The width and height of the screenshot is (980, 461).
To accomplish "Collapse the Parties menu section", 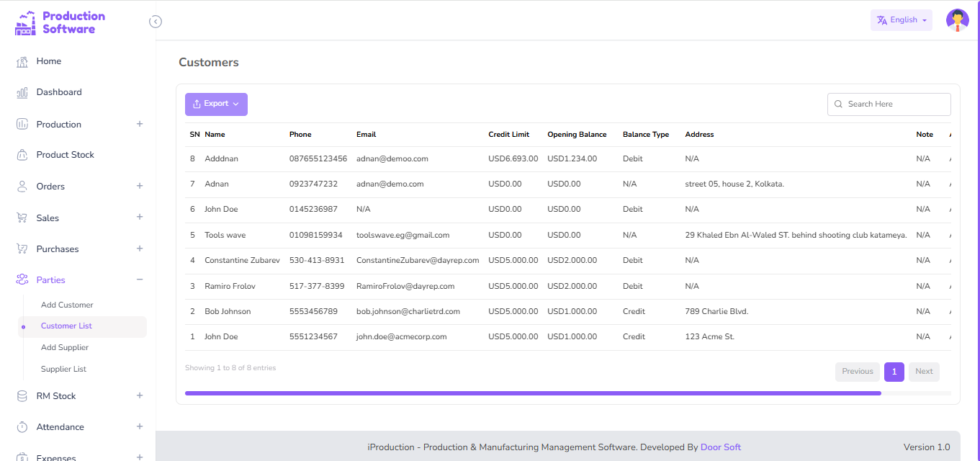I will tap(140, 279).
